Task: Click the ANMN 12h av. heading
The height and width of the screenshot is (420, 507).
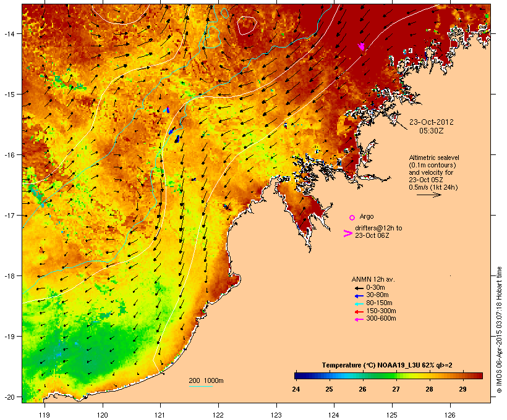Action: point(373,279)
